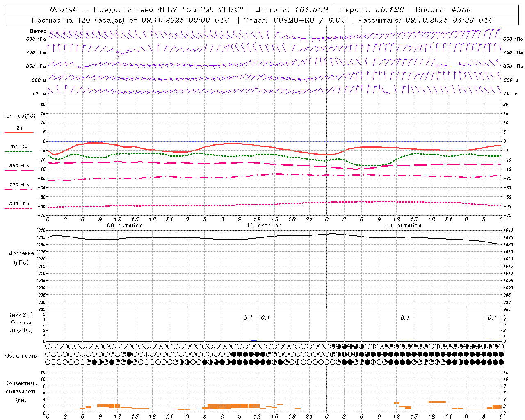Click the model name "COSMO-RU / 6.6км"

310,20
